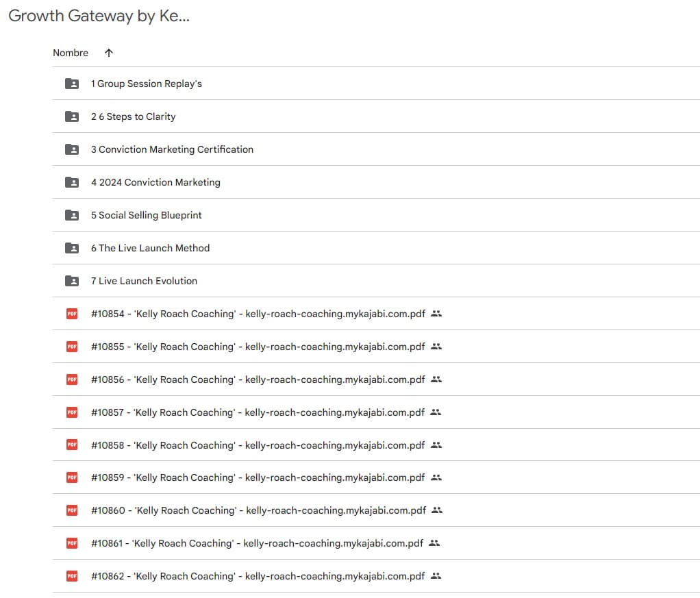Screen dimensions: 700x598
Task: Click the shared people icon on file #10861
Action: (434, 543)
